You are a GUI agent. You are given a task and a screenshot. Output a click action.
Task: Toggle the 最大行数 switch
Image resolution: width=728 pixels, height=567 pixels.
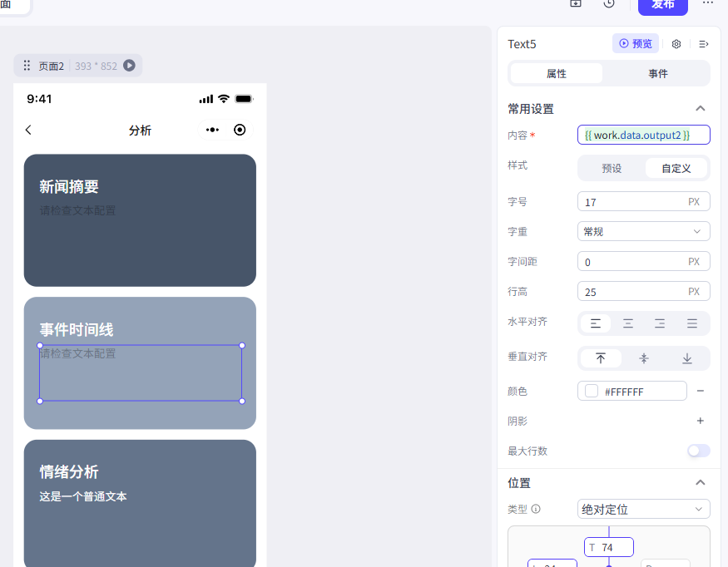pos(698,451)
